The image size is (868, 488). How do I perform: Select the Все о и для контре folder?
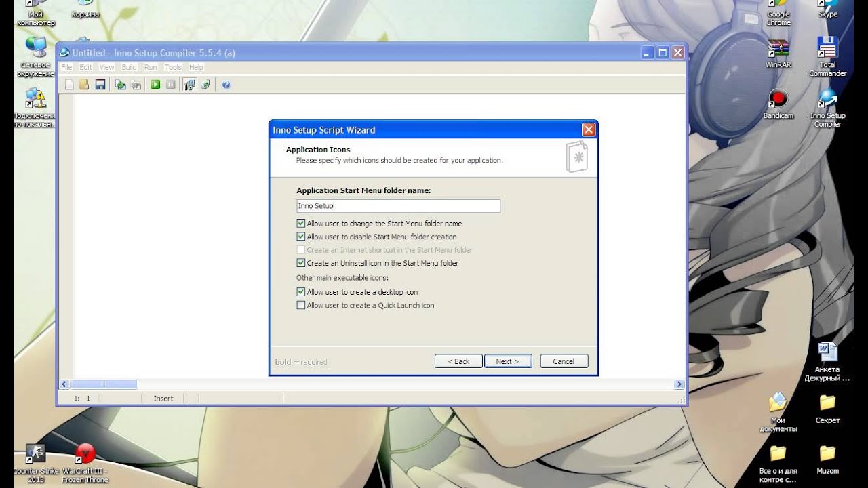pyautogui.click(x=778, y=464)
